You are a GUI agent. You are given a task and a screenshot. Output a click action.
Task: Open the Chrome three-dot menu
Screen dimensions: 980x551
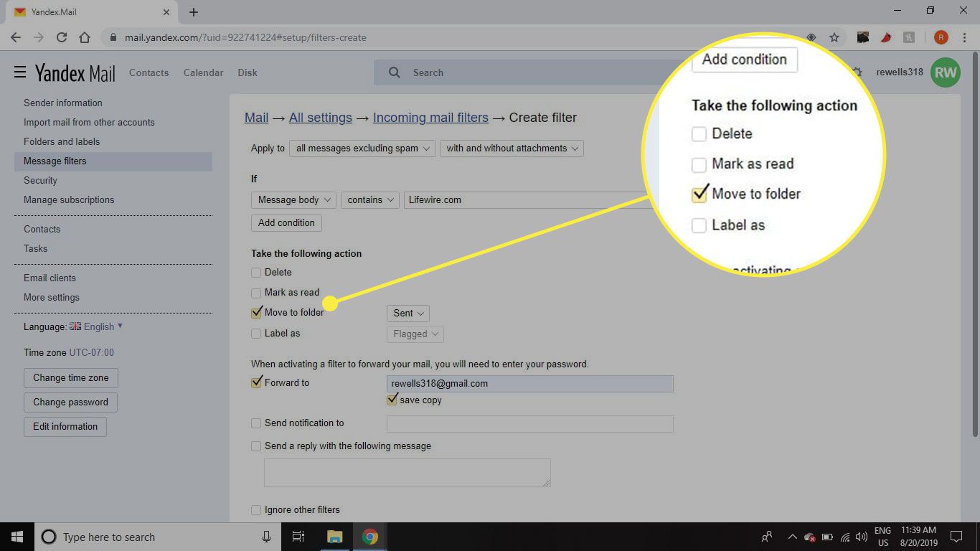(x=966, y=37)
